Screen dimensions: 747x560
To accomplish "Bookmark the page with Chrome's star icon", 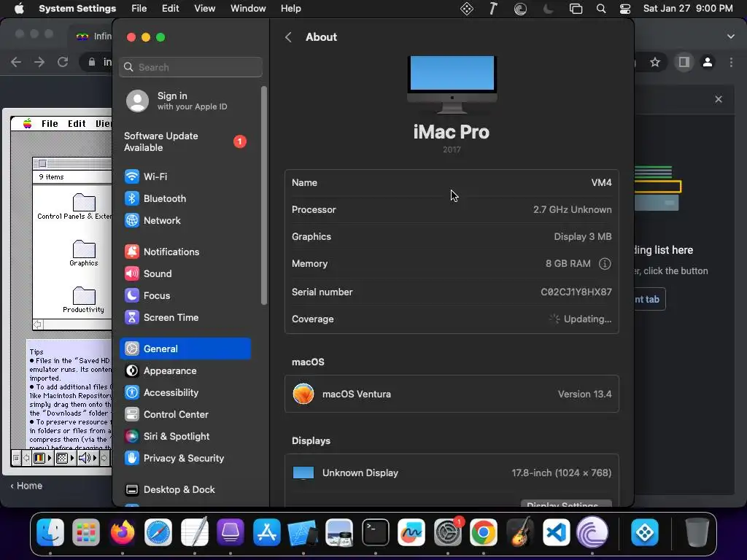I will pyautogui.click(x=656, y=62).
